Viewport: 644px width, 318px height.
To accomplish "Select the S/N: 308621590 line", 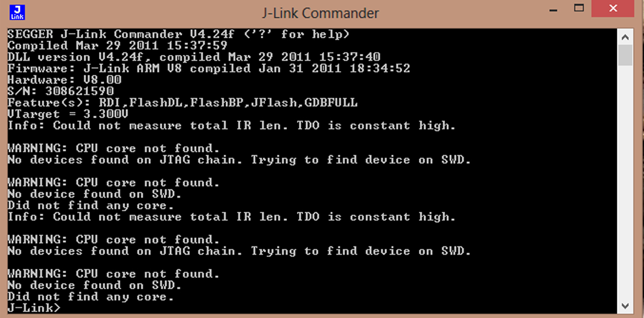I will (60, 91).
